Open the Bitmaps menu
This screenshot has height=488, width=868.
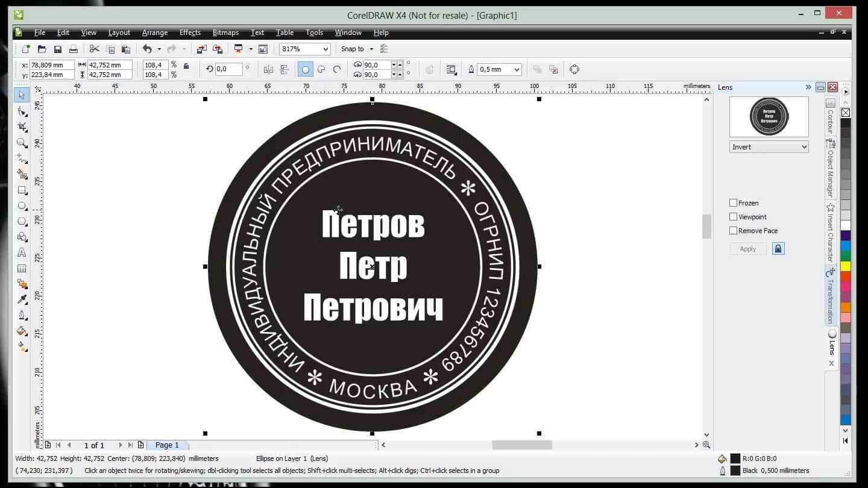point(225,33)
